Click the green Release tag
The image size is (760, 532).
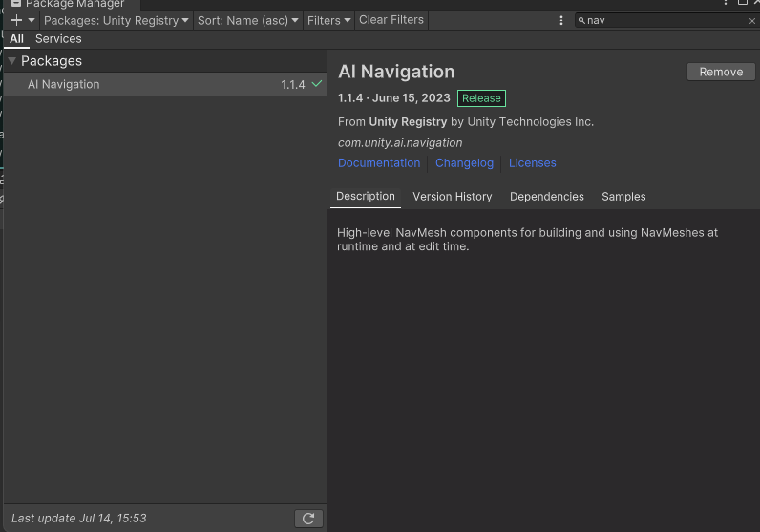click(x=481, y=98)
